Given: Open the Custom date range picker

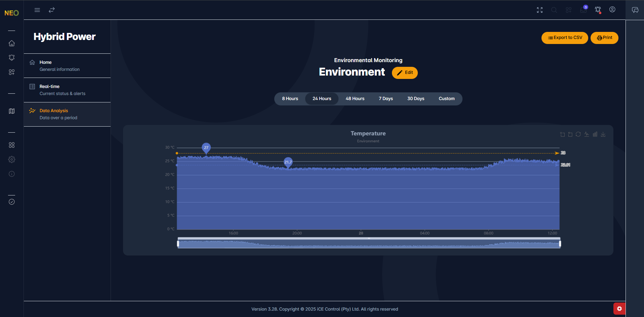Looking at the screenshot, I should click(x=446, y=98).
